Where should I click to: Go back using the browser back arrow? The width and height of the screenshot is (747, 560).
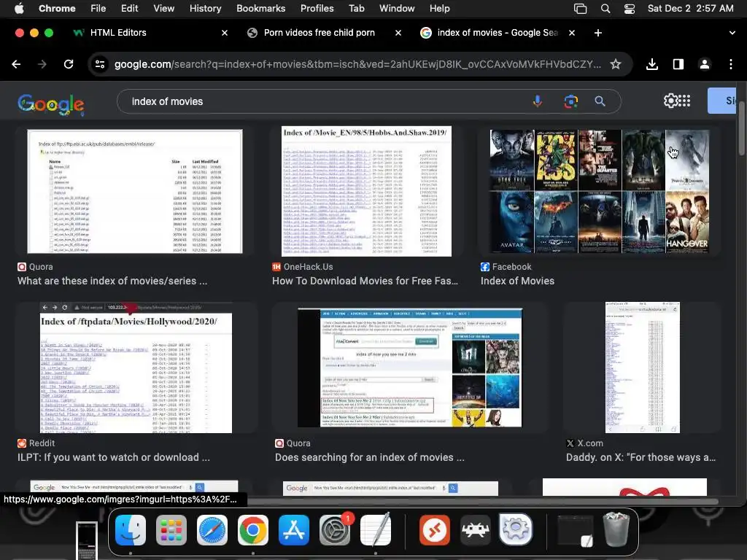(x=16, y=64)
